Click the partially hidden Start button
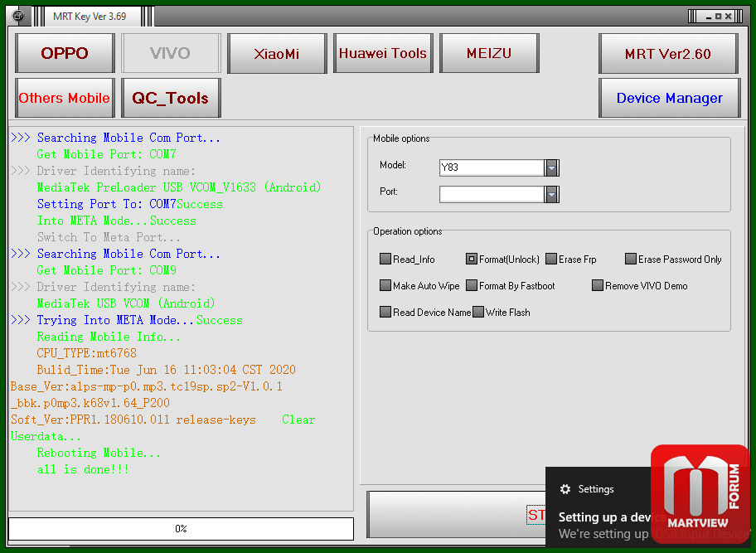 click(456, 514)
